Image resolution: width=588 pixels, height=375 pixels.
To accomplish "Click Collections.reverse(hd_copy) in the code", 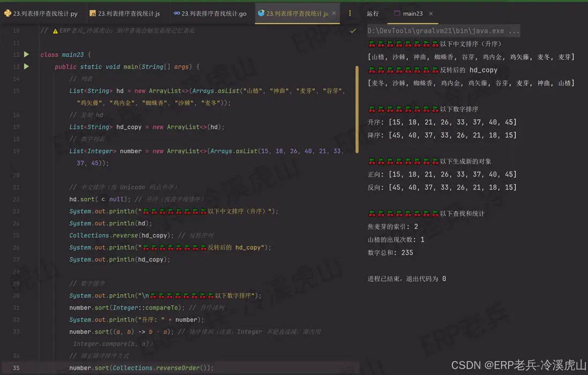I will (x=121, y=235).
